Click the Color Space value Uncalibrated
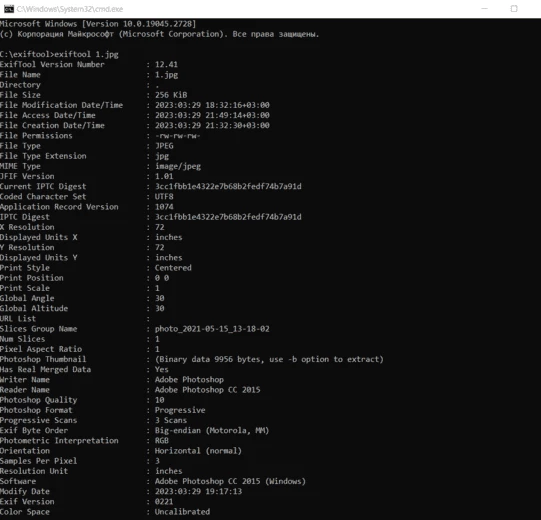Image resolution: width=541 pixels, height=520 pixels. (x=182, y=512)
